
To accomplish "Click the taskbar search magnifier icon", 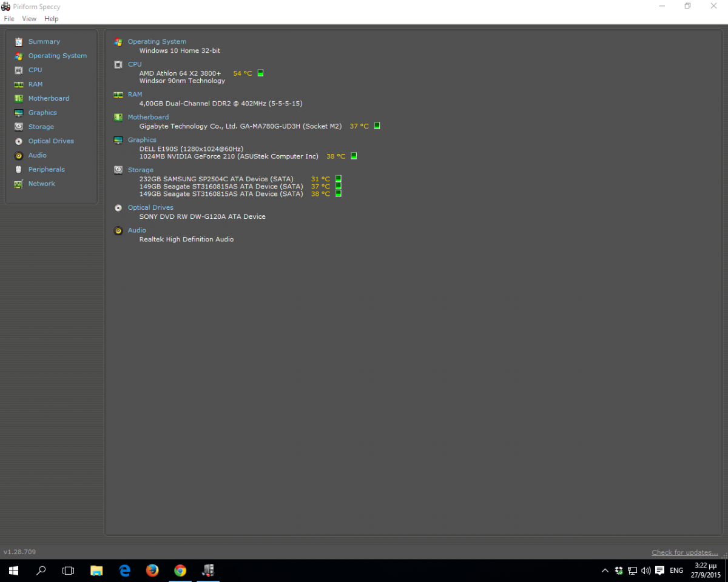I will point(41,570).
